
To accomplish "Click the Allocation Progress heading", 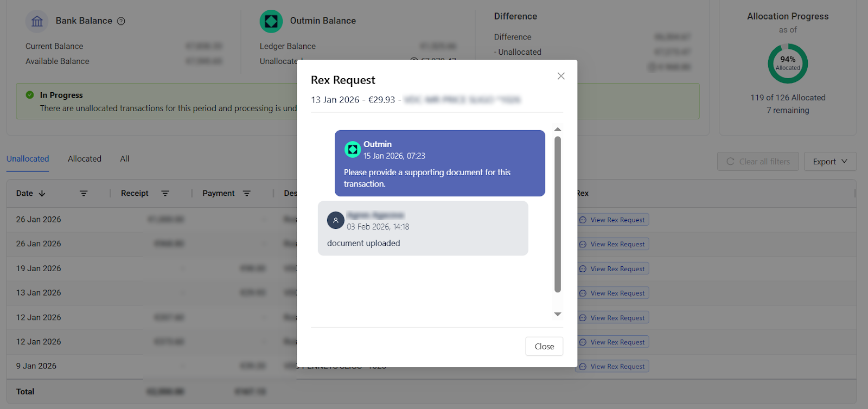I will point(788,16).
